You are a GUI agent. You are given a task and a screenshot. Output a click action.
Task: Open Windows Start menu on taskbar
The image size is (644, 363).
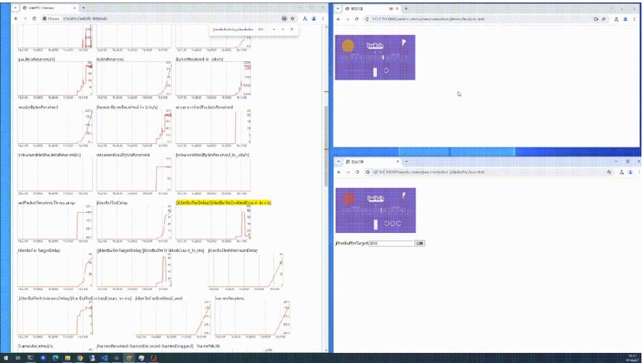(x=6, y=358)
